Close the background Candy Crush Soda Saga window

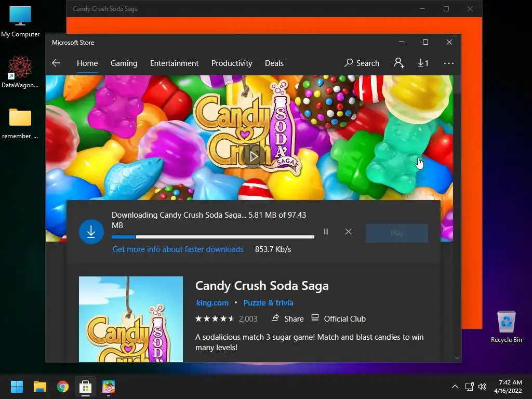[470, 9]
